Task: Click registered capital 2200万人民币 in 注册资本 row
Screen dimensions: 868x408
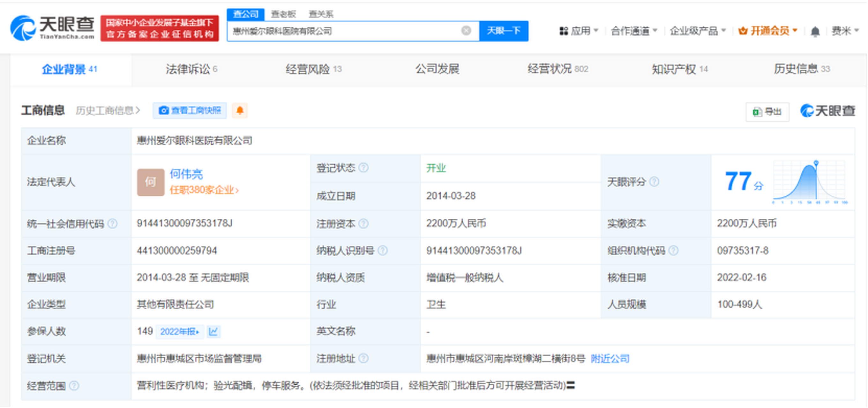Action: (456, 223)
